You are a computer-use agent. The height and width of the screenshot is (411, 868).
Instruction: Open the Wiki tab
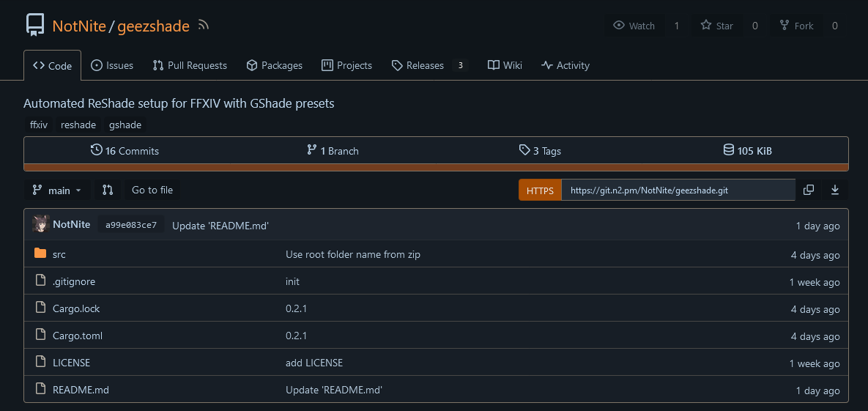505,65
